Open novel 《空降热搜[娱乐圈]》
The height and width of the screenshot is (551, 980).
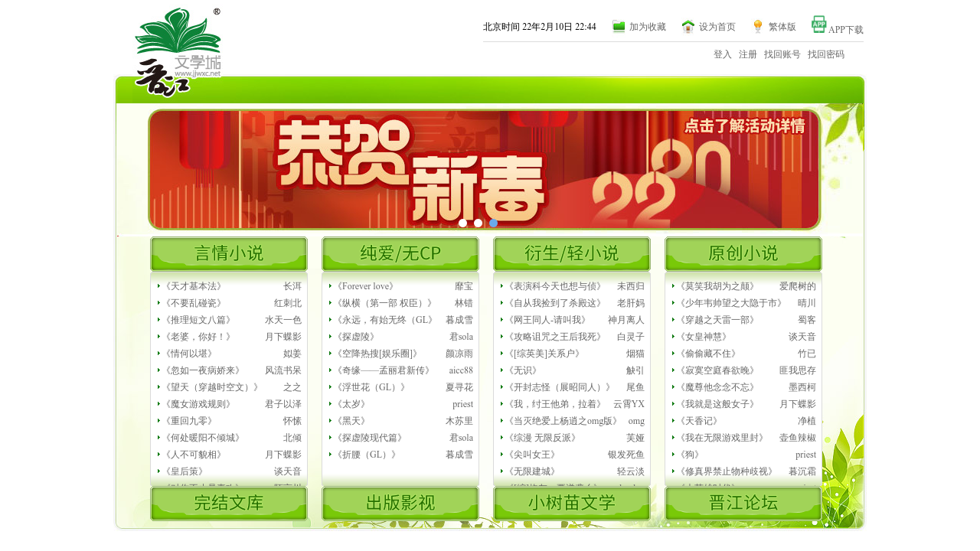pos(377,354)
